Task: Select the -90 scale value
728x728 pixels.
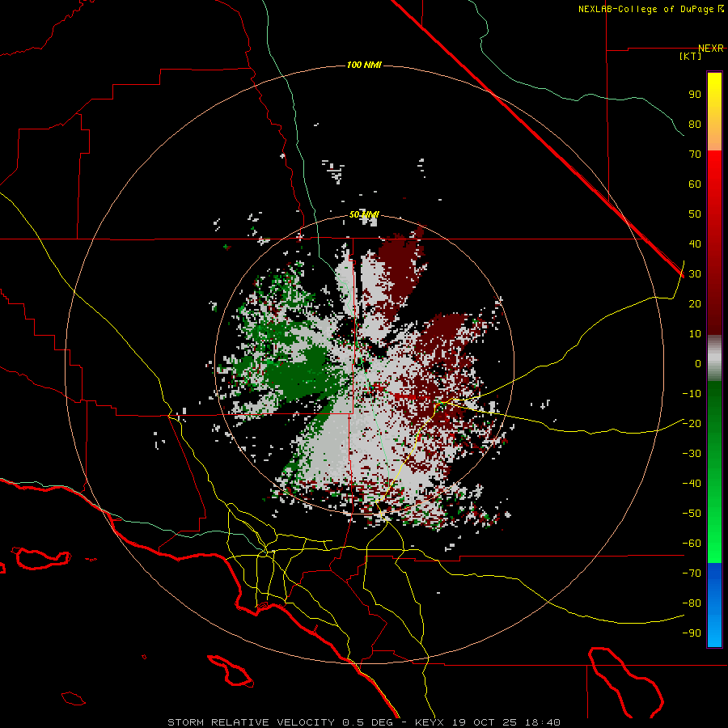Action: click(x=692, y=633)
